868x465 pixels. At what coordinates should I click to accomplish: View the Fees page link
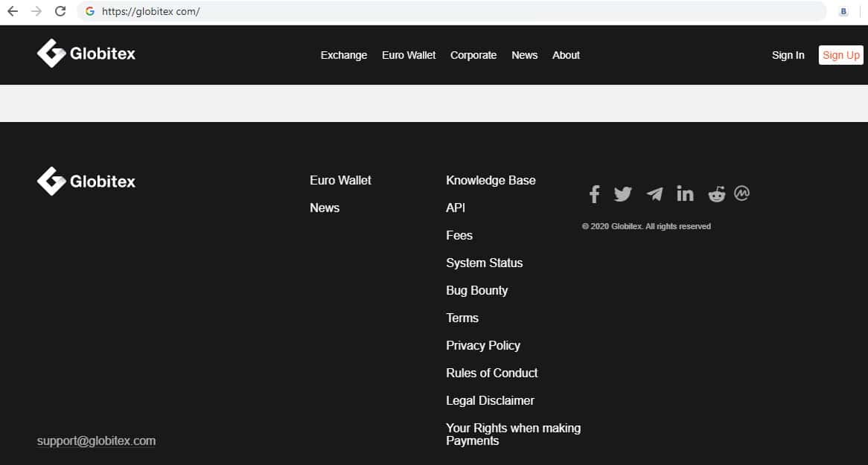[459, 236]
